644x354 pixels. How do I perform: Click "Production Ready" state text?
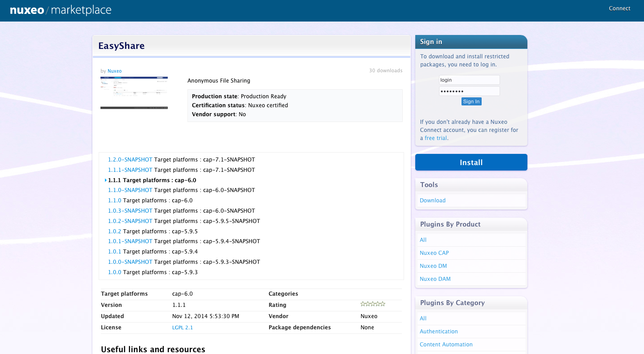point(263,96)
